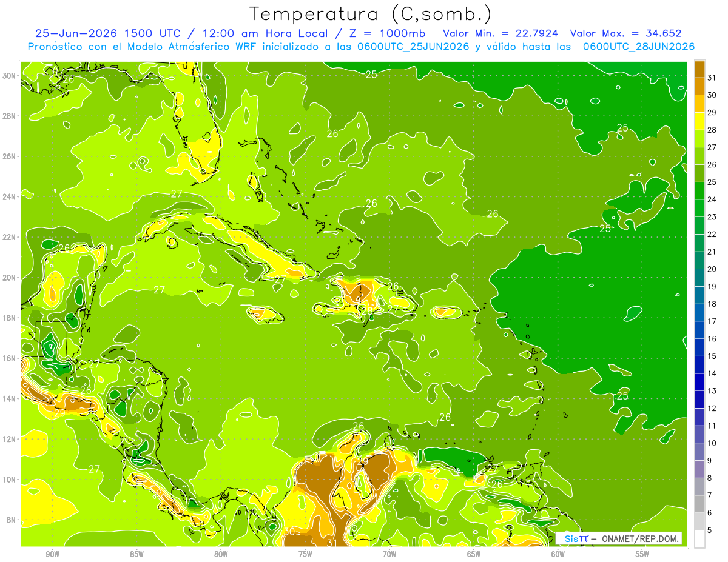Click the white swatch beside 5 in legend
This screenshot has height=562, width=728.
click(x=699, y=539)
